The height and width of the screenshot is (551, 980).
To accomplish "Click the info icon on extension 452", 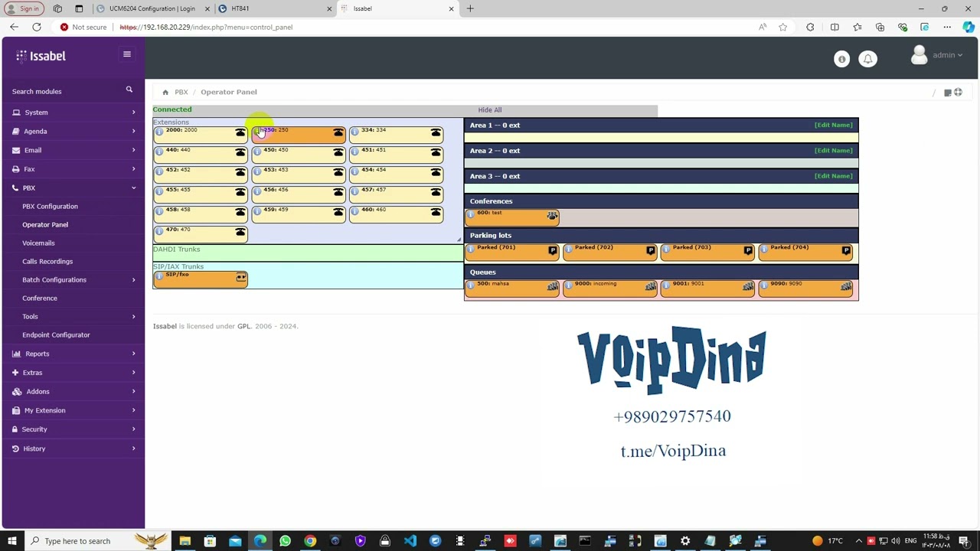I will 159,172.
